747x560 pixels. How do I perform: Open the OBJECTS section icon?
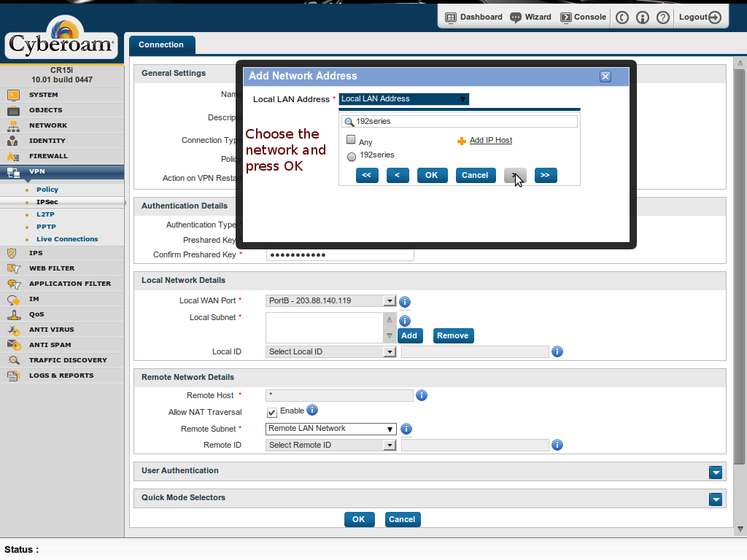(x=13, y=111)
